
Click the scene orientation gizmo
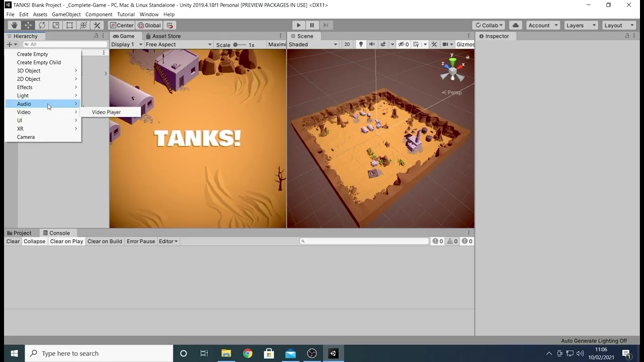452,69
